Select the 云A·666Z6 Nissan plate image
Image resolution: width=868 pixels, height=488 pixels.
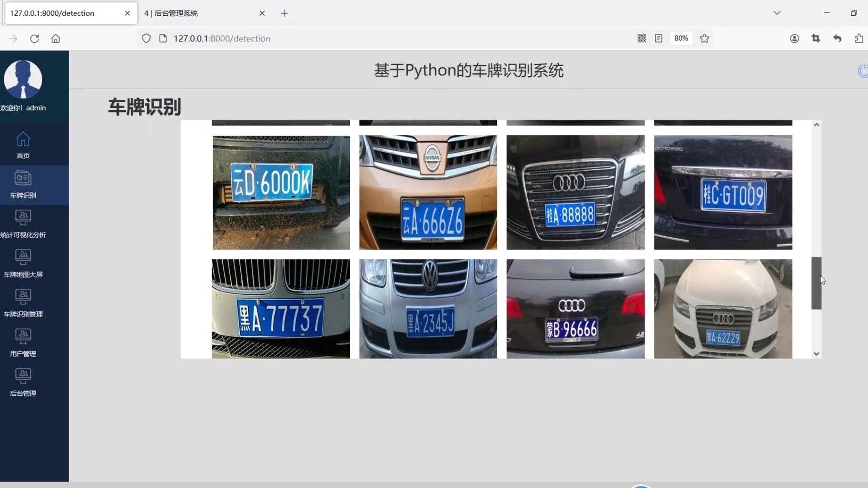(x=428, y=192)
